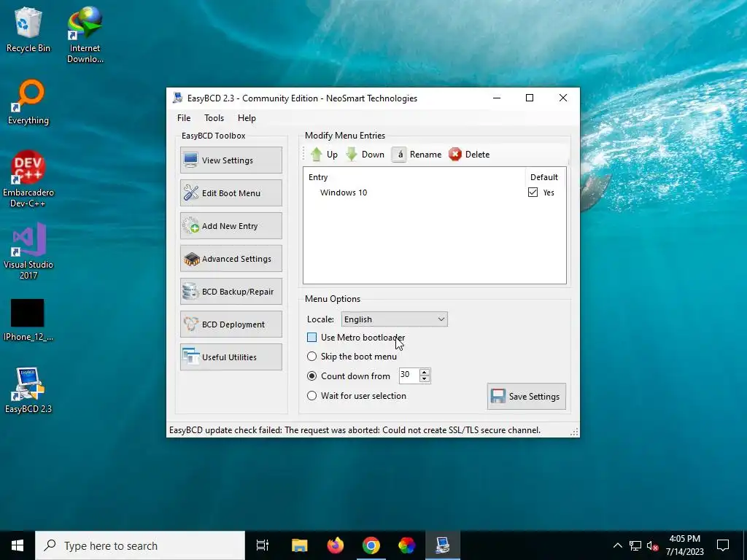The width and height of the screenshot is (747, 560).
Task: Open the Useful Utilities section
Action: 231,357
